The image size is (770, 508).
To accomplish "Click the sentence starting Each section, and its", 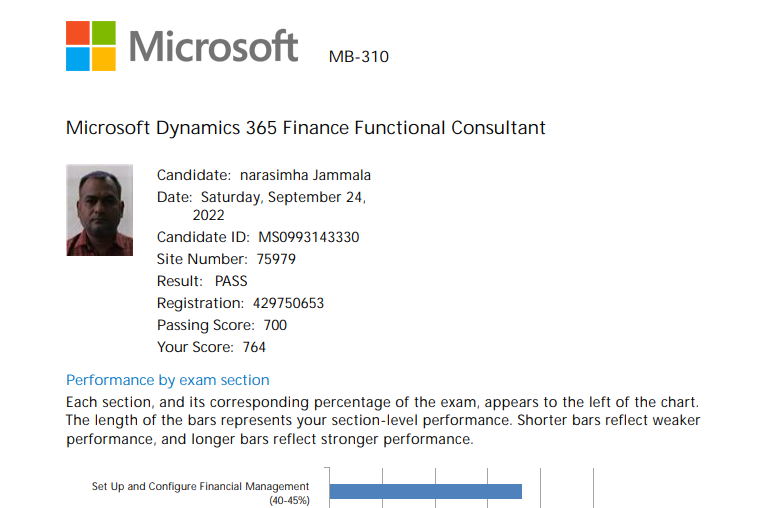I will click(382, 402).
